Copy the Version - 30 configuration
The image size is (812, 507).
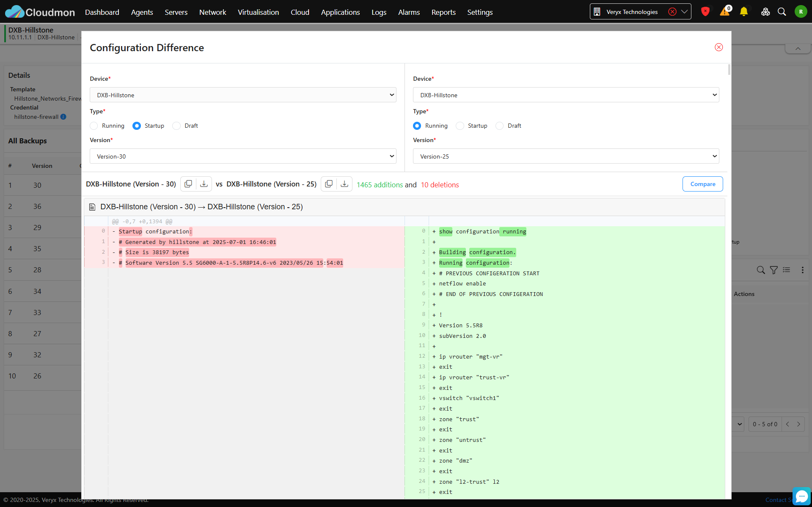188,184
